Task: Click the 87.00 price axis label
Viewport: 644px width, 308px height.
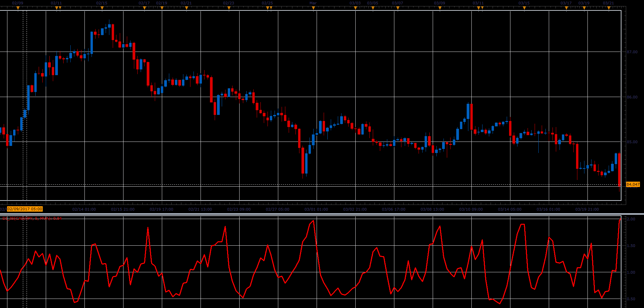Action: (632, 52)
